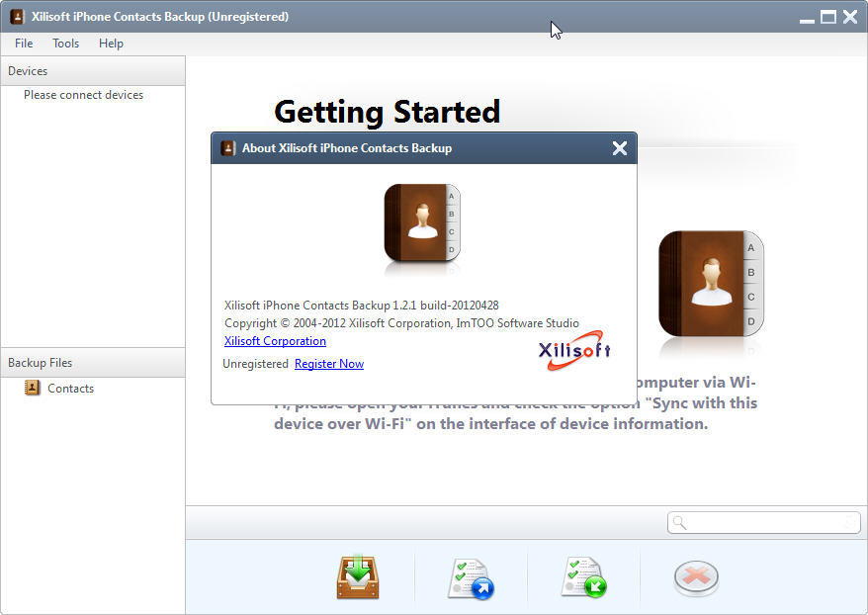
Task: Close the About Xilisoft dialog
Action: (x=620, y=148)
